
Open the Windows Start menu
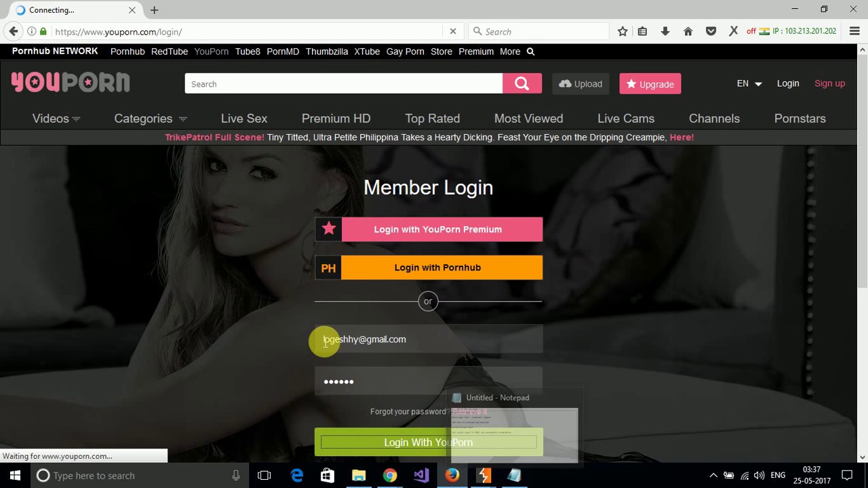[15, 475]
